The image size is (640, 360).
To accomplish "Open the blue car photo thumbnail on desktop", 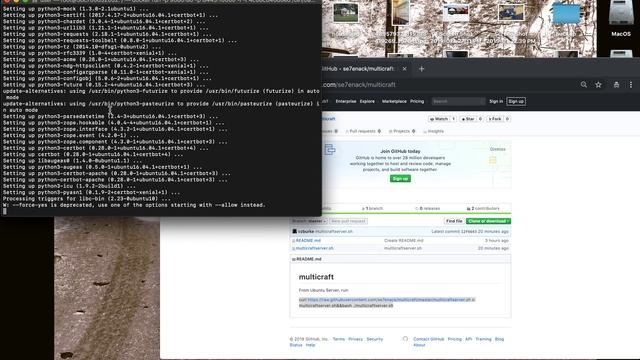I will [x=511, y=12].
